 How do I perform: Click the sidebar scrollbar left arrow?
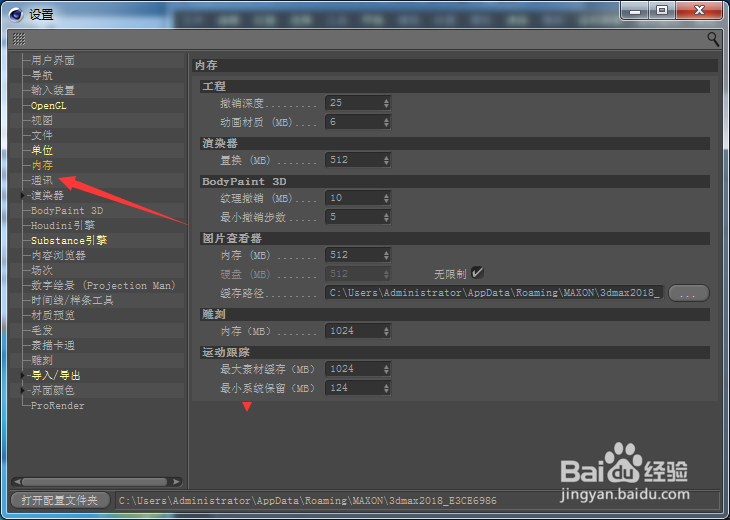tap(17, 481)
